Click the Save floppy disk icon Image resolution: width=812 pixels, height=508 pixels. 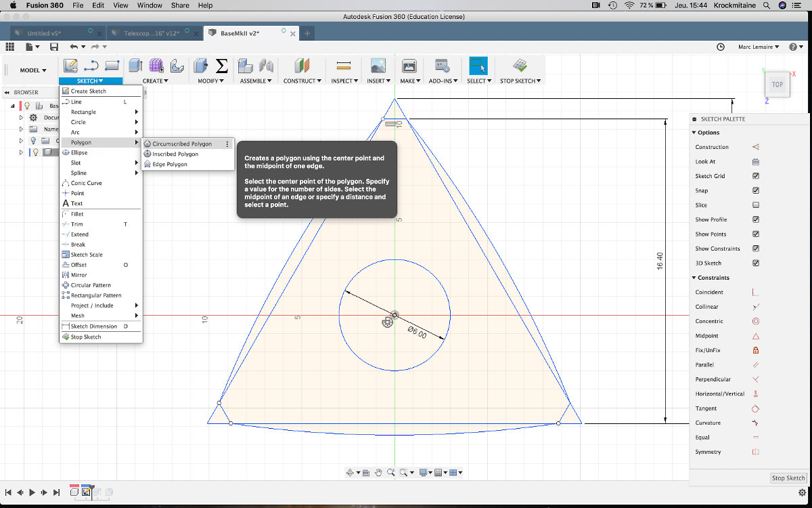54,47
